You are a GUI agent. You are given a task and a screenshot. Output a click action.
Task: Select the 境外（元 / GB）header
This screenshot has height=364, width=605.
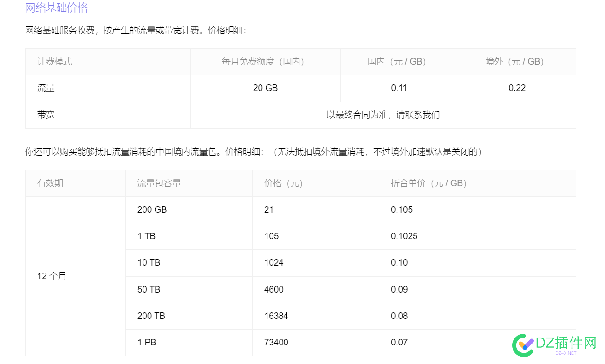pos(517,62)
